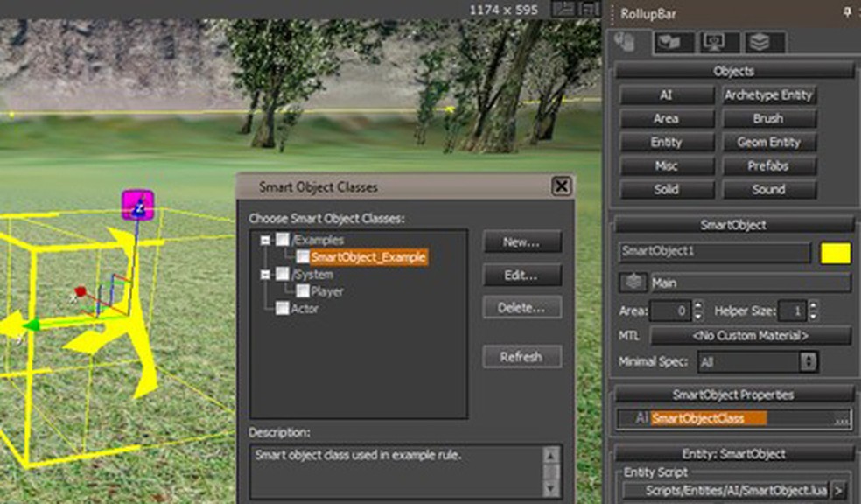Open the Minimal Spec dropdown
Image resolution: width=861 pixels, height=504 pixels.
[x=757, y=361]
